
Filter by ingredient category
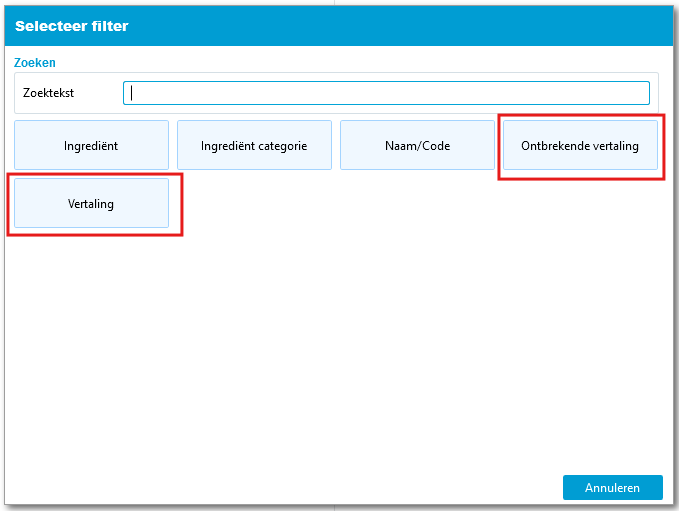[254, 146]
